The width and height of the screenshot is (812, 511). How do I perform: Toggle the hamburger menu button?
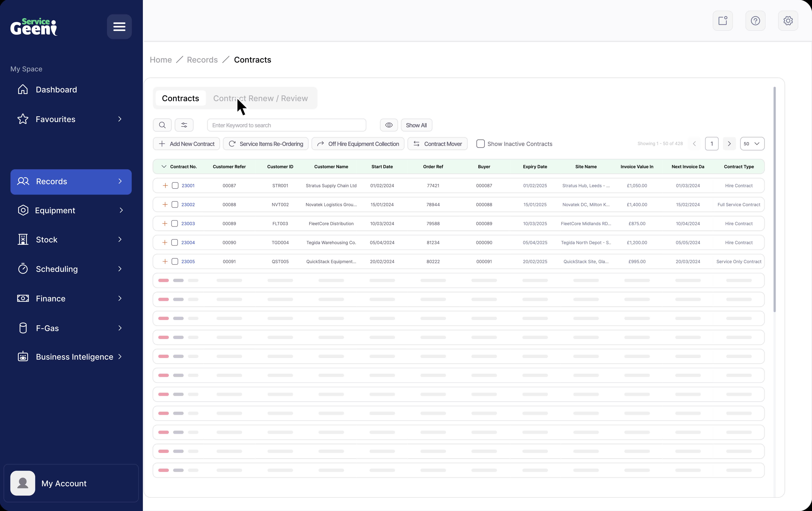[x=119, y=27]
